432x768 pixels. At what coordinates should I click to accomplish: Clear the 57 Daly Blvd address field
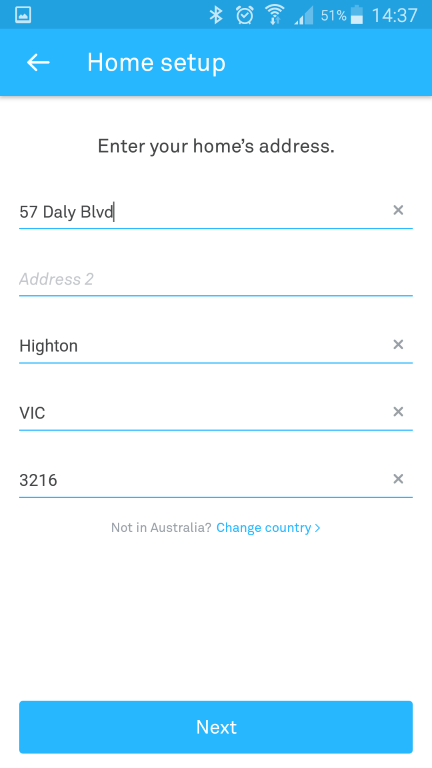(x=398, y=211)
